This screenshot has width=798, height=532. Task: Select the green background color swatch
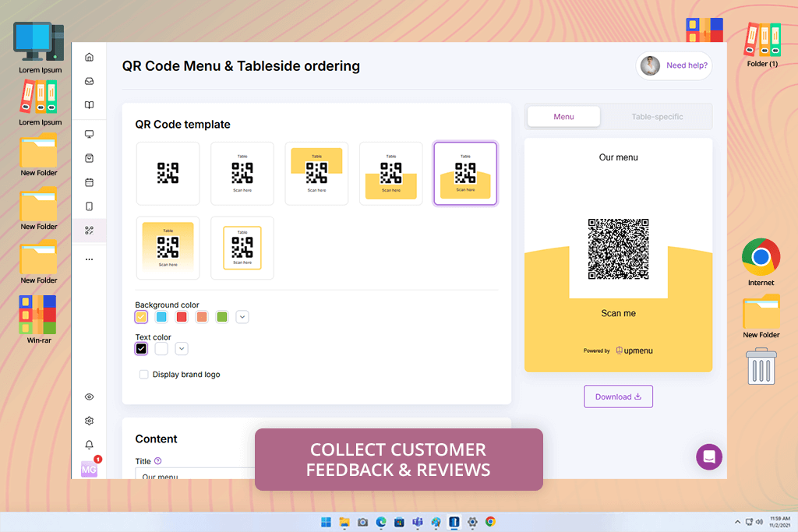(222, 317)
